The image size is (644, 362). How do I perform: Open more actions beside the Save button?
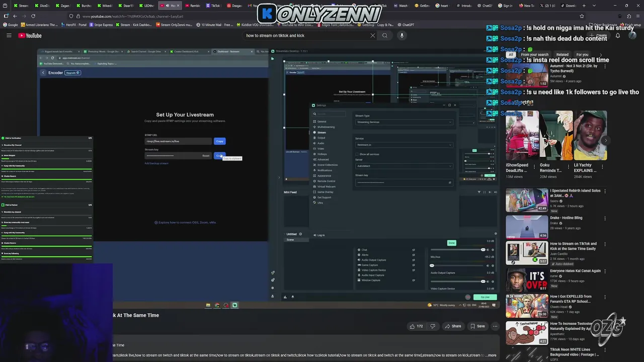(495, 326)
